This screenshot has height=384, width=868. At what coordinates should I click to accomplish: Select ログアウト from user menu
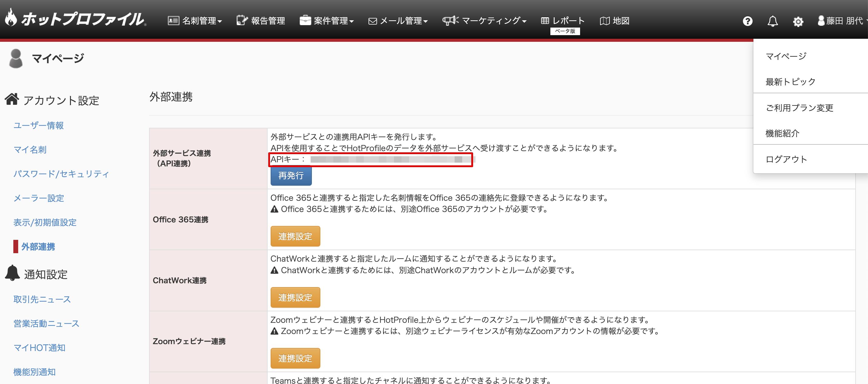coord(786,159)
